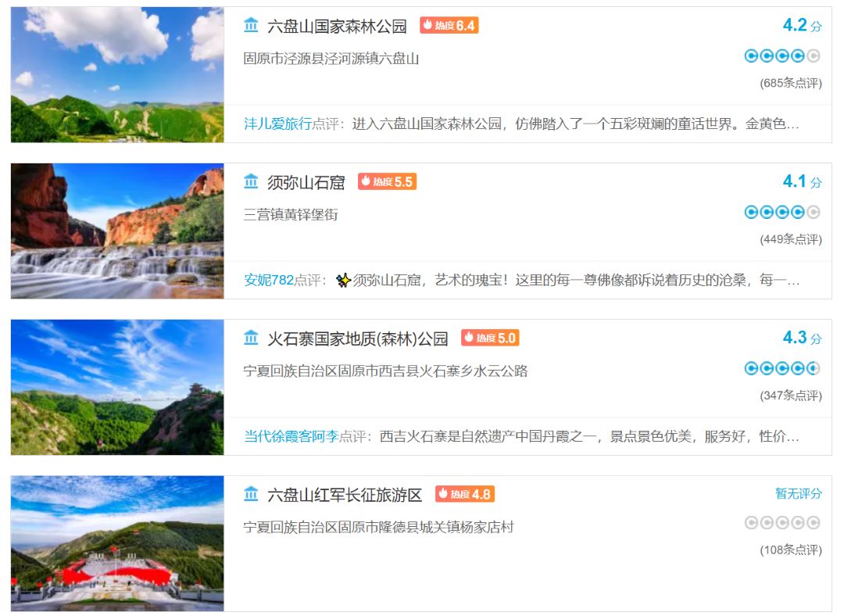Screen dimensions: 844x616
Task: Click the 暂无评分 label
Action: click(798, 493)
